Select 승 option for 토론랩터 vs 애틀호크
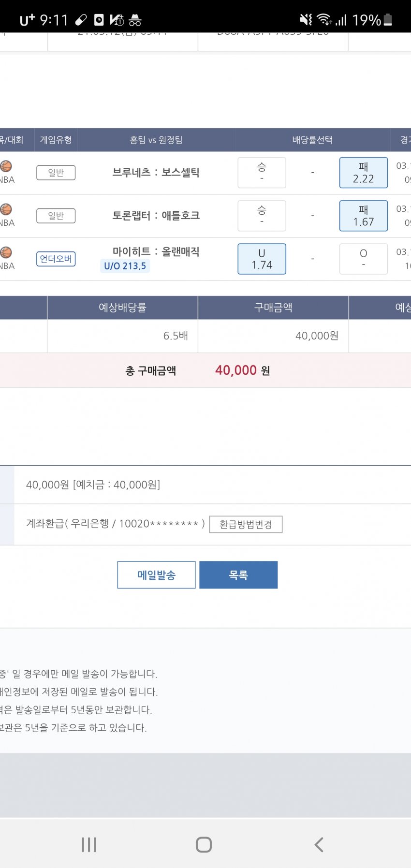 (x=262, y=216)
